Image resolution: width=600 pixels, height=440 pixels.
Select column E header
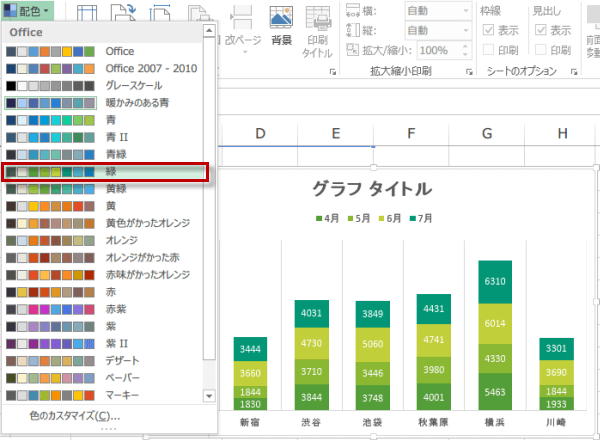pos(335,134)
